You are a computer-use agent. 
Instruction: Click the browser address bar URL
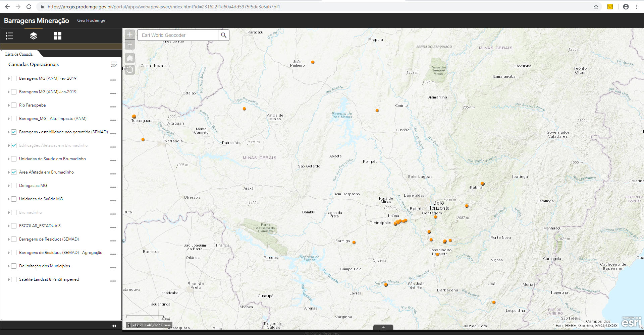164,7
